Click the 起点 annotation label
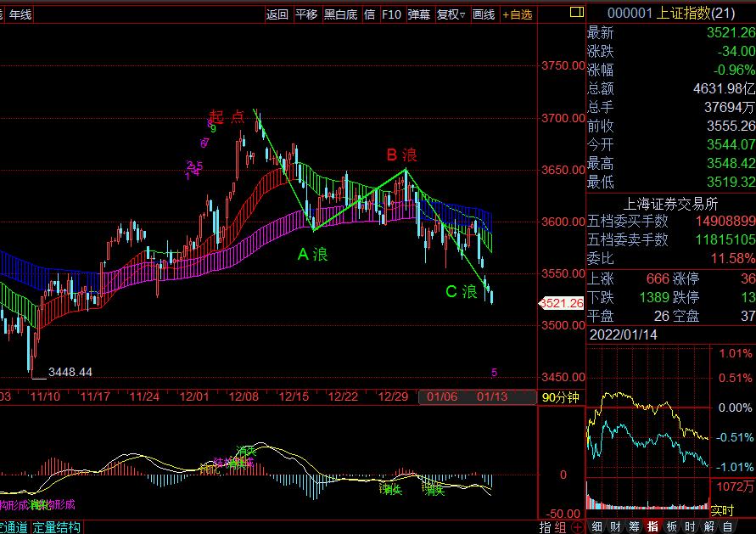The image size is (756, 534). 227,117
